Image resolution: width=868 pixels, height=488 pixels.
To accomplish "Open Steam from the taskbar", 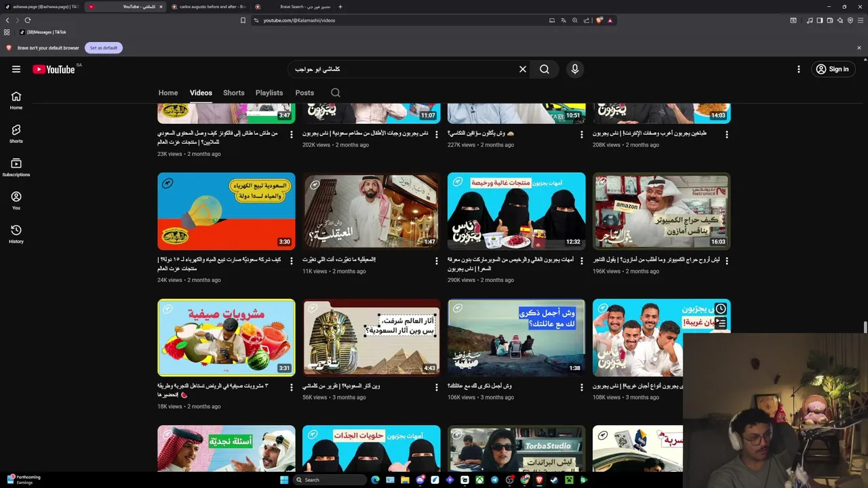I will [x=554, y=480].
